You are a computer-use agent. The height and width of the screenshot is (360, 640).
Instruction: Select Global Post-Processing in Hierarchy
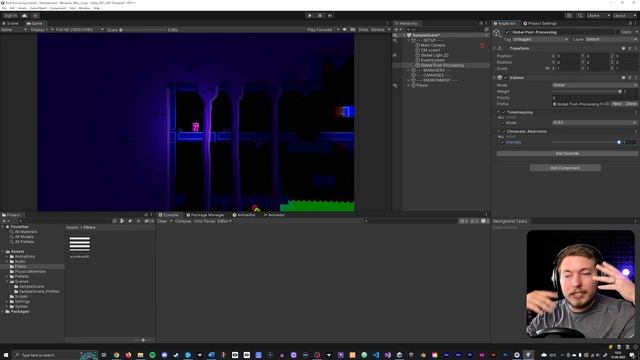point(442,65)
